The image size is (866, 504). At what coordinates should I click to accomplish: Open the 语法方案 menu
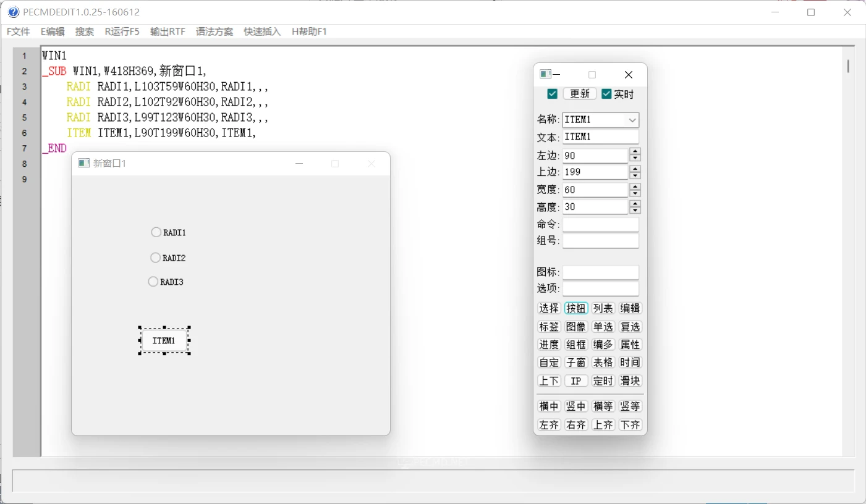pyautogui.click(x=214, y=31)
